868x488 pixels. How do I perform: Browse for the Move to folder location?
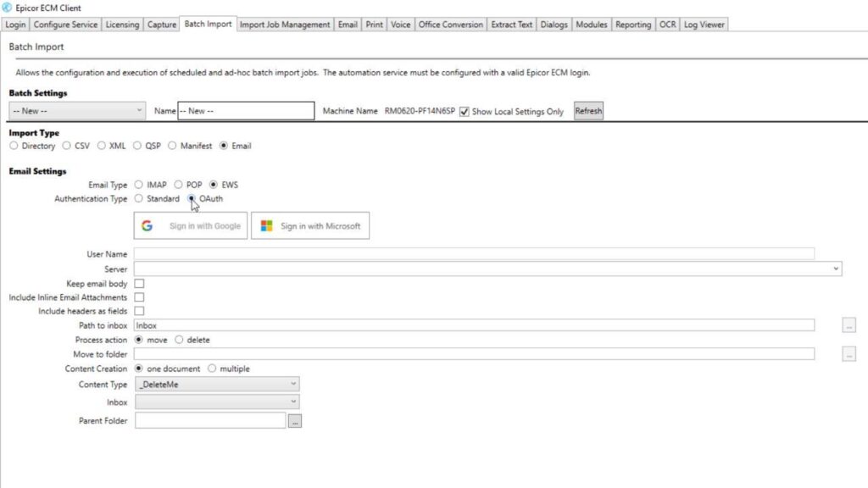849,355
